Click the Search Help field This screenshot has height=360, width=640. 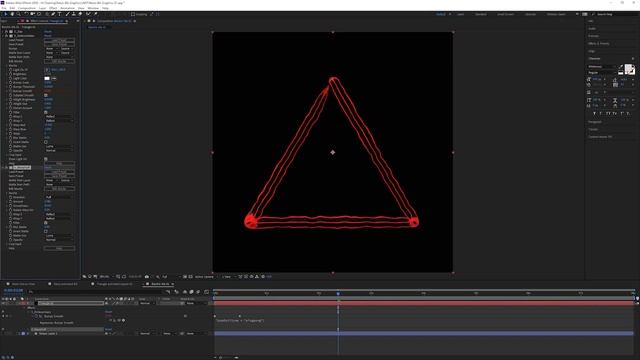(614, 14)
